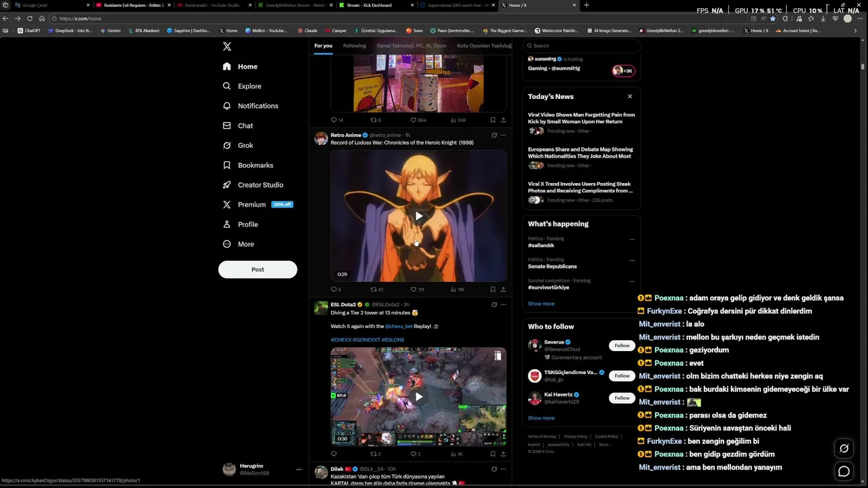Expand the More menu in the sidebar
The image size is (868, 488).
pyautogui.click(x=239, y=244)
